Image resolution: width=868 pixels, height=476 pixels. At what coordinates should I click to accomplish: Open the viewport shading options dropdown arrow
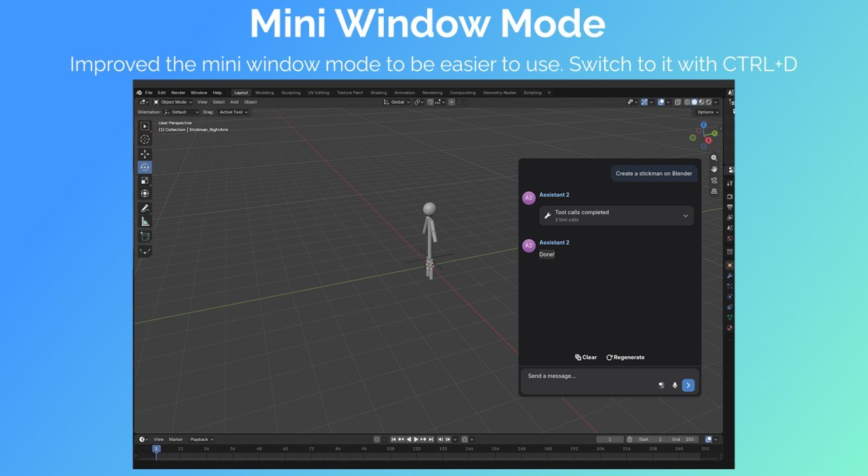tap(715, 102)
